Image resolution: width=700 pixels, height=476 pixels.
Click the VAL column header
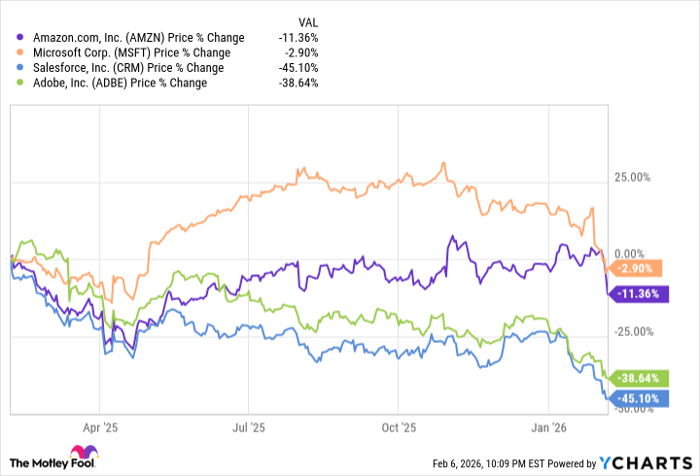tap(308, 21)
